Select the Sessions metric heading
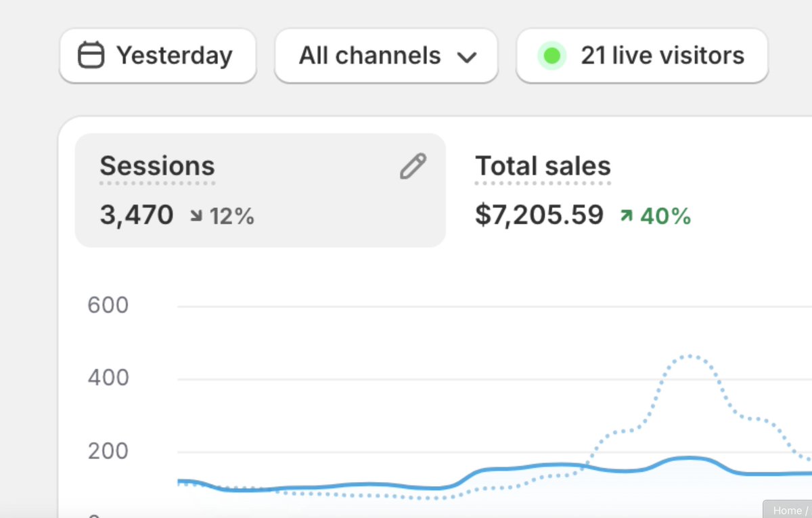The height and width of the screenshot is (518, 812). coord(158,166)
